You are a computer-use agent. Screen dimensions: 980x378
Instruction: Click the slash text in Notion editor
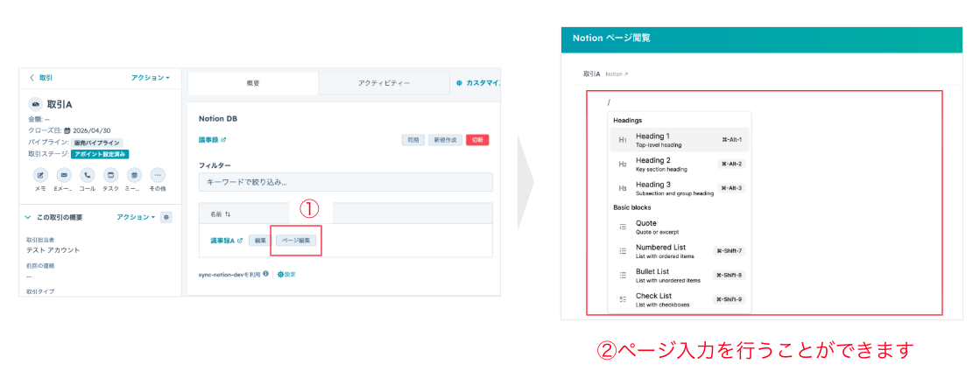click(608, 101)
